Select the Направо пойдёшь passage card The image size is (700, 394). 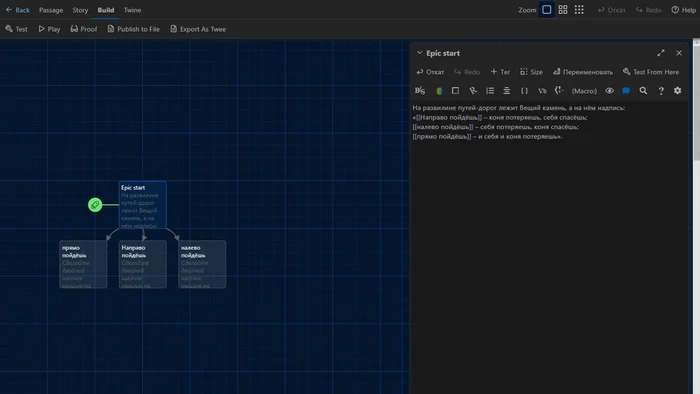click(142, 264)
